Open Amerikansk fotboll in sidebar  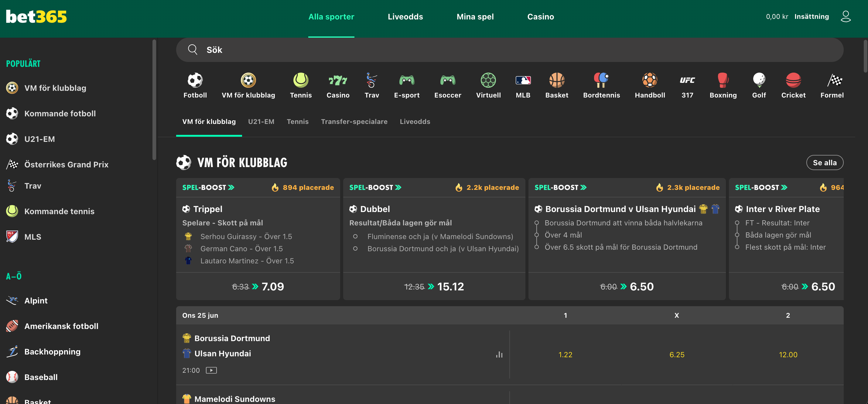coord(52,326)
